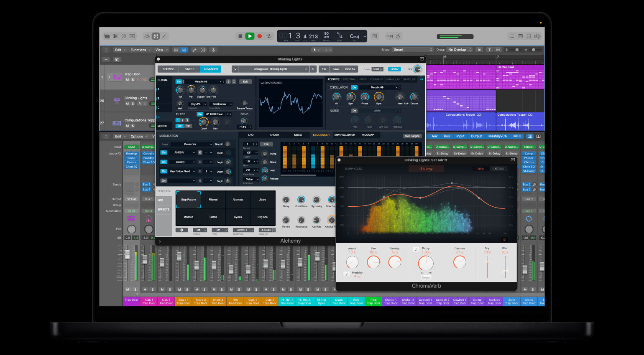The image size is (644, 355).
Task: Open the Snap Smart dropdown
Action: click(x=413, y=50)
